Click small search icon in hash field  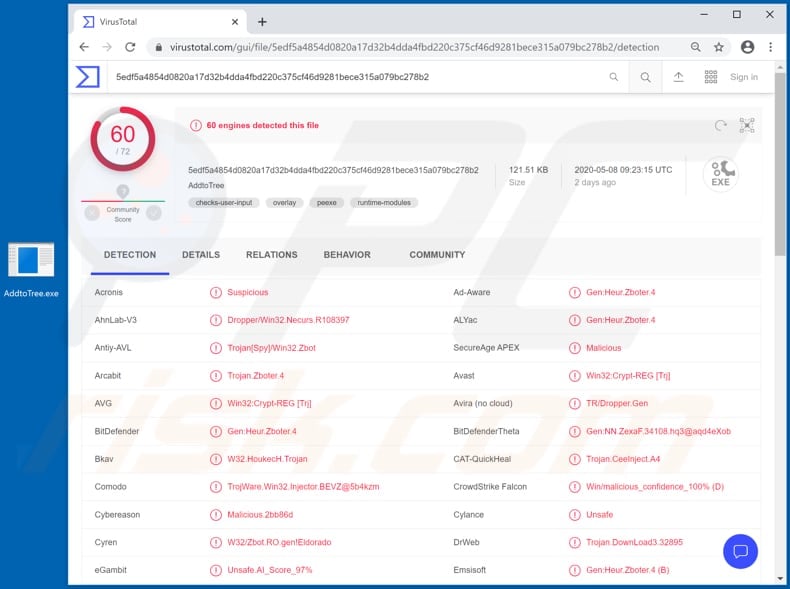click(614, 77)
